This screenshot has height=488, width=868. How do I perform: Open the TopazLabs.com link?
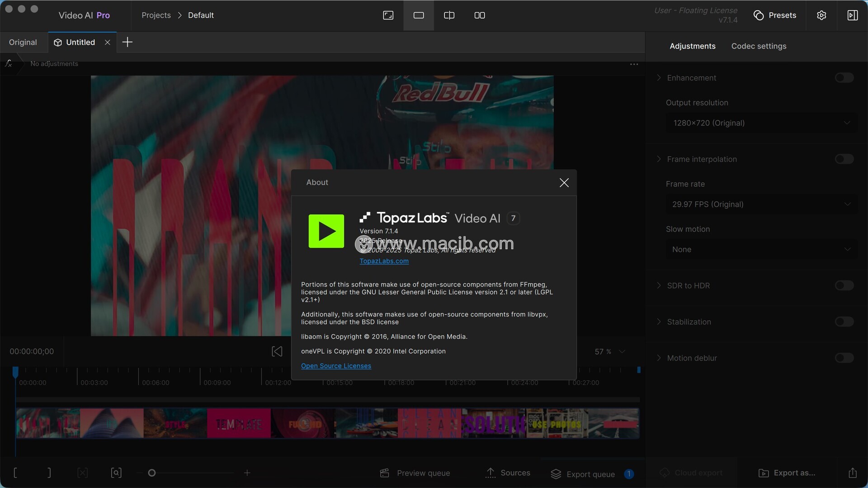click(x=384, y=261)
